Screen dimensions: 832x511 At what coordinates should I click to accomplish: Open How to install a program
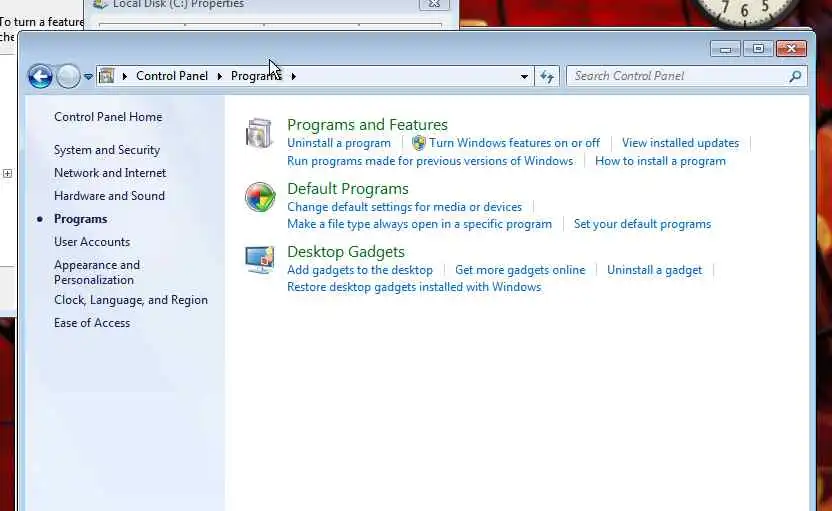click(x=660, y=161)
